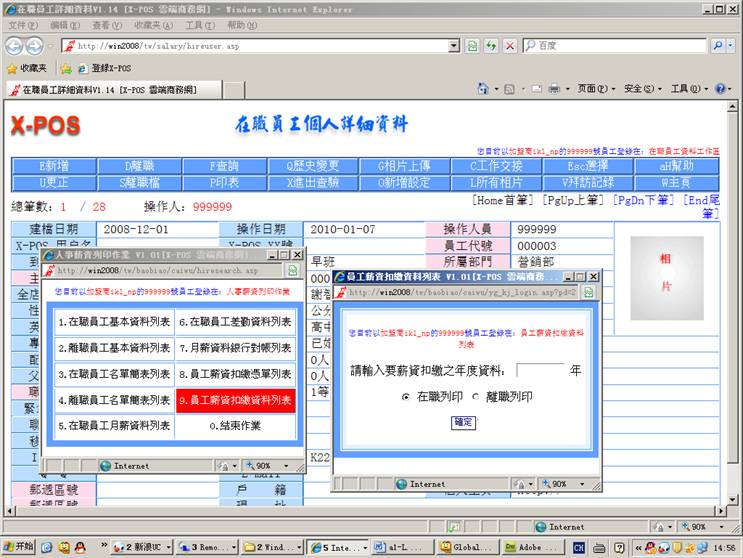743x558 pixels.
Task: Click the PgDn下筆 navigation link
Action: 643,201
